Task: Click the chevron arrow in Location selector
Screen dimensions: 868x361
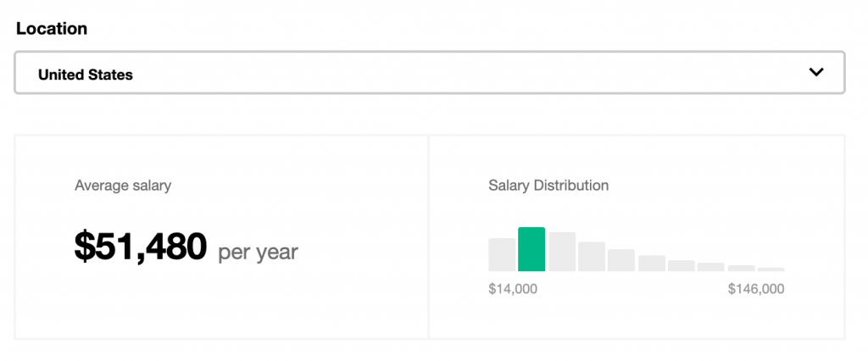Action: 816,72
